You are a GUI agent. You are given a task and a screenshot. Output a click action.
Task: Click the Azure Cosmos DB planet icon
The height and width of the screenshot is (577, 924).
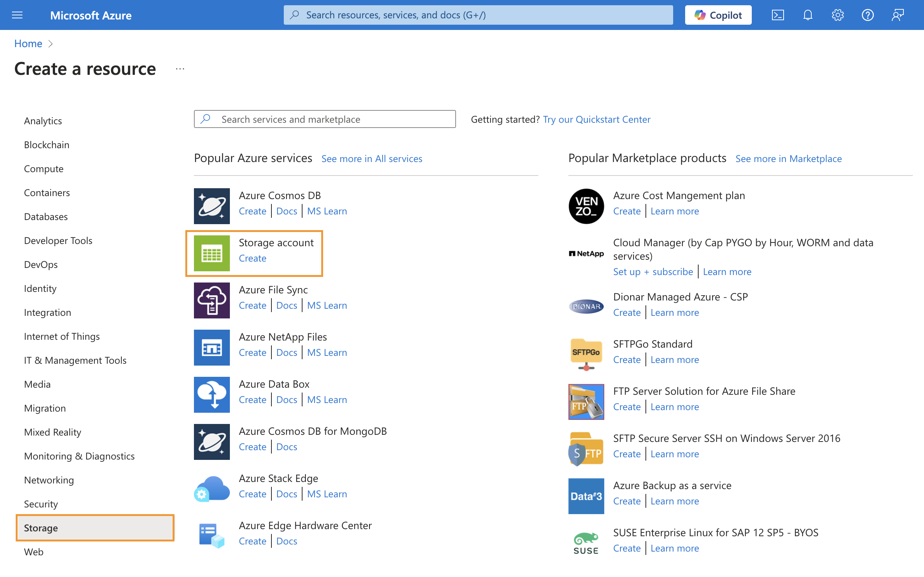pyautogui.click(x=212, y=206)
